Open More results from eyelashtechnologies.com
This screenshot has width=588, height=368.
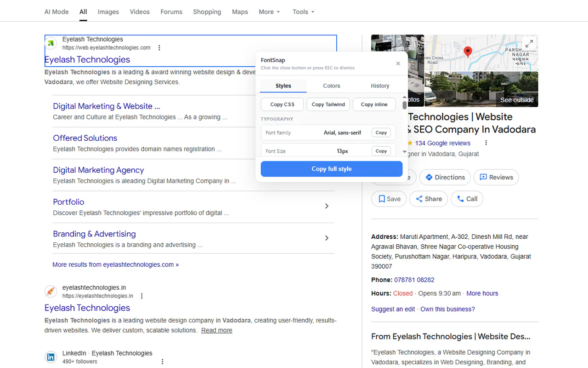(116, 264)
